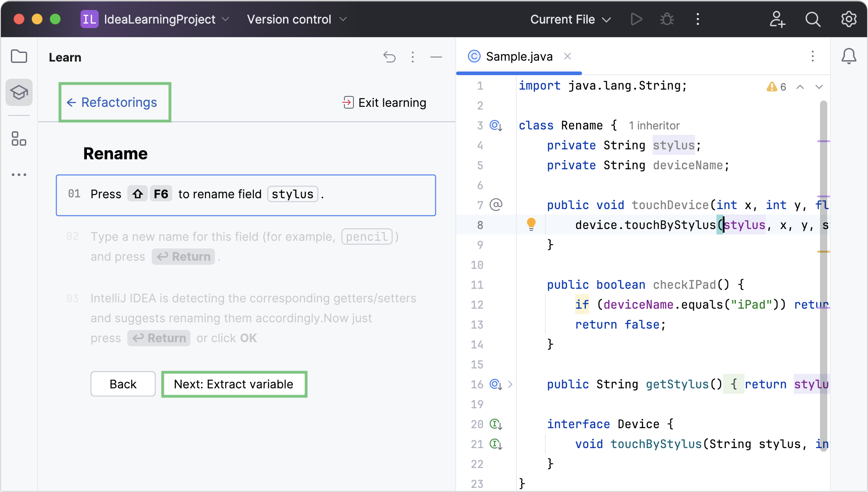
Task: Open the Current File run configuration dropdown
Action: click(570, 19)
